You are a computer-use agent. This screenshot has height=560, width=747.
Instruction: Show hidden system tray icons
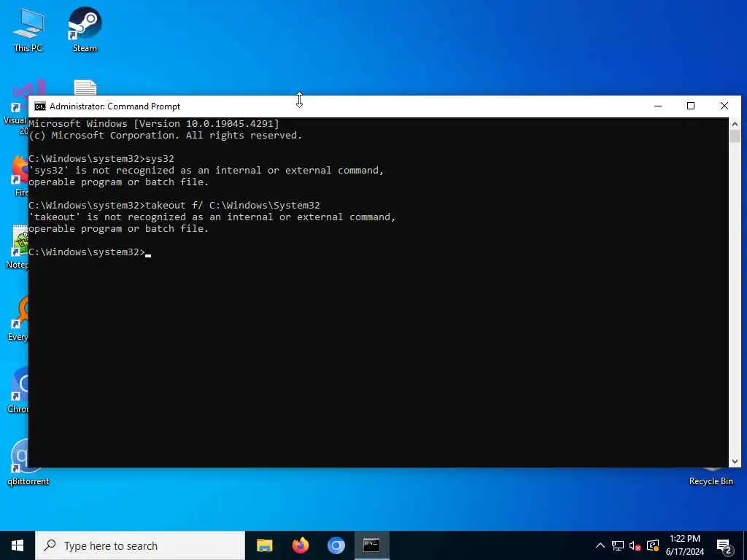point(600,545)
